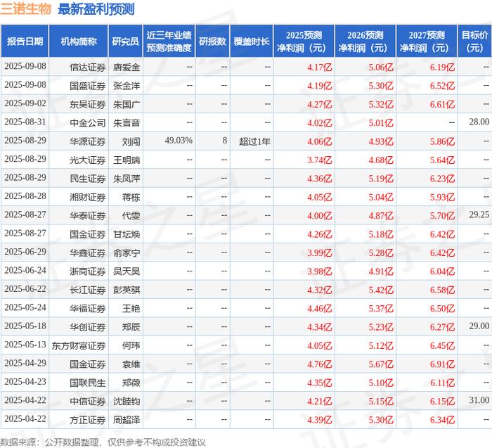492x448 pixels.
Task: Click the 29.25 target price value
Action: coord(479,215)
